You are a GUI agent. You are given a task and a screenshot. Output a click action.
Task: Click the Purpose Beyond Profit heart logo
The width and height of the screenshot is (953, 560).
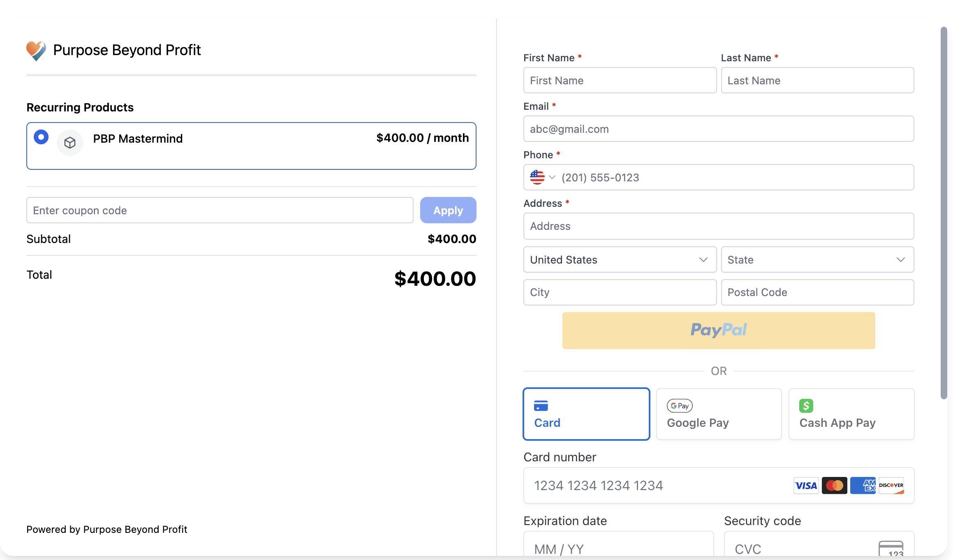(x=36, y=51)
